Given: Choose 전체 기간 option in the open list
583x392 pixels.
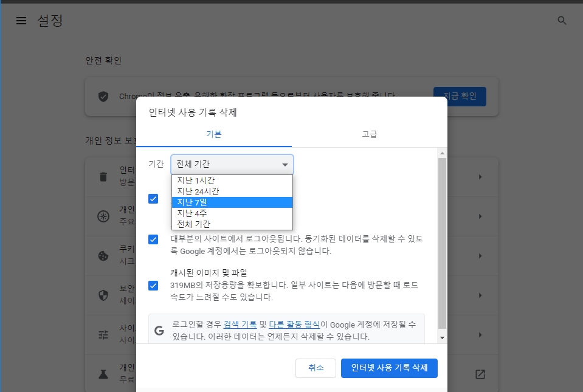Looking at the screenshot, I should [x=232, y=224].
